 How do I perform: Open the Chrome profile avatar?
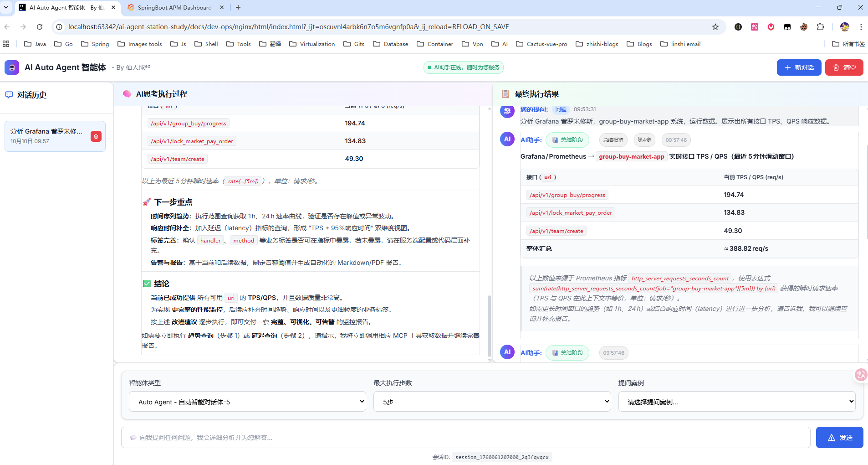coord(844,27)
